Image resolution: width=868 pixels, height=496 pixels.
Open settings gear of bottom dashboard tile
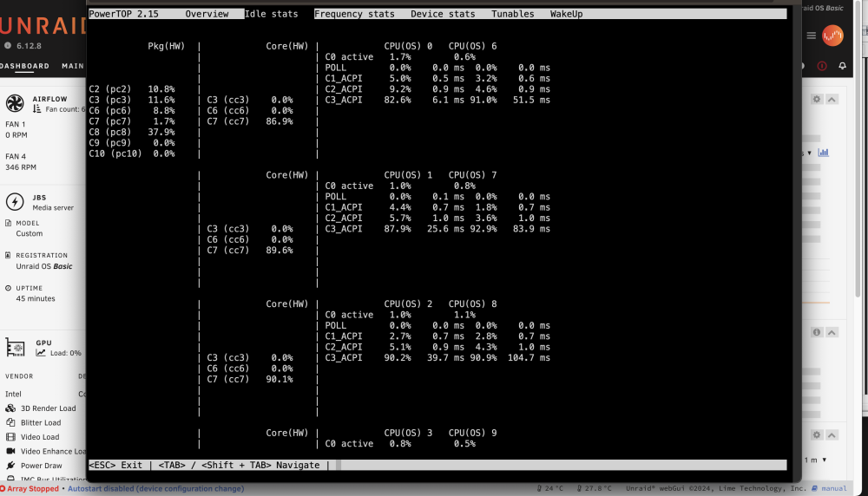817,435
